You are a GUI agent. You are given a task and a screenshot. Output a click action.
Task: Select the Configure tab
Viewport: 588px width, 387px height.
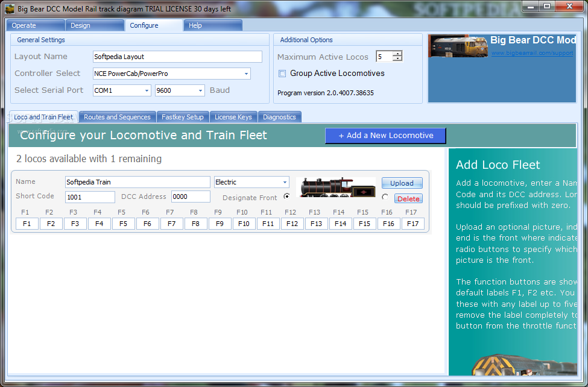(154, 25)
